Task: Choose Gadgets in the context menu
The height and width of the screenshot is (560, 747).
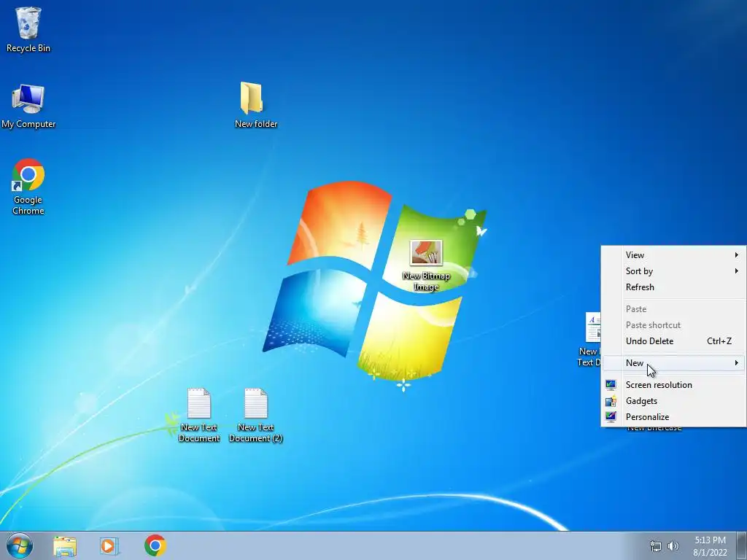Action: [673, 401]
